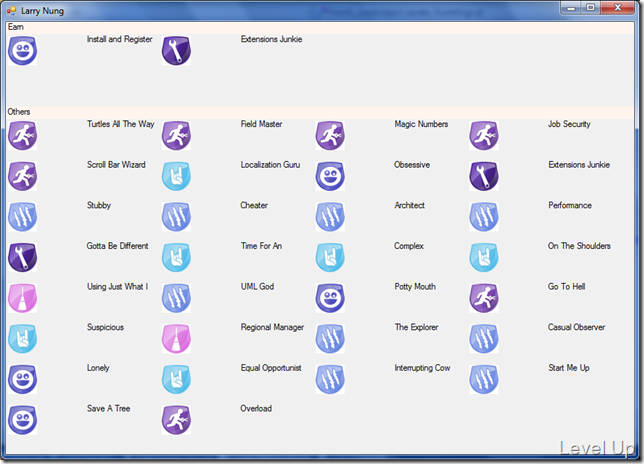Minimize the Larry Nung window
The width and height of the screenshot is (644, 464).
(570, 8)
